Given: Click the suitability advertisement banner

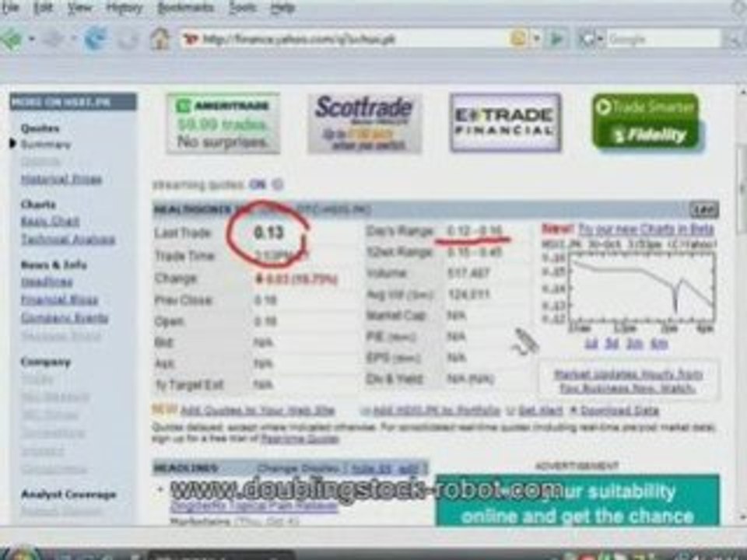Looking at the screenshot, I should click(x=577, y=500).
